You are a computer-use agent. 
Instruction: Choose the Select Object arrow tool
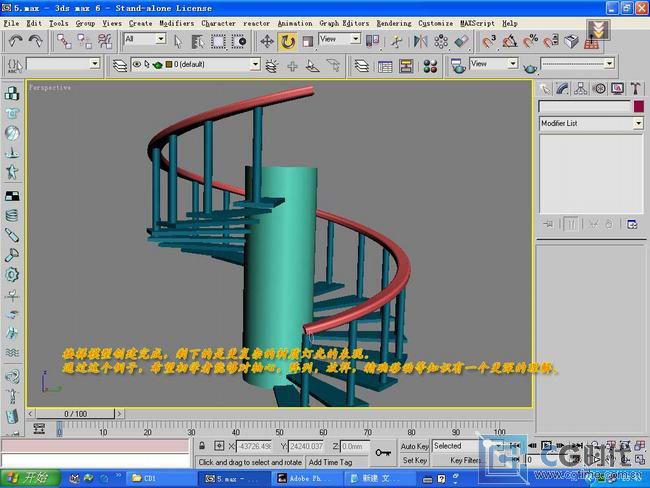coord(178,41)
